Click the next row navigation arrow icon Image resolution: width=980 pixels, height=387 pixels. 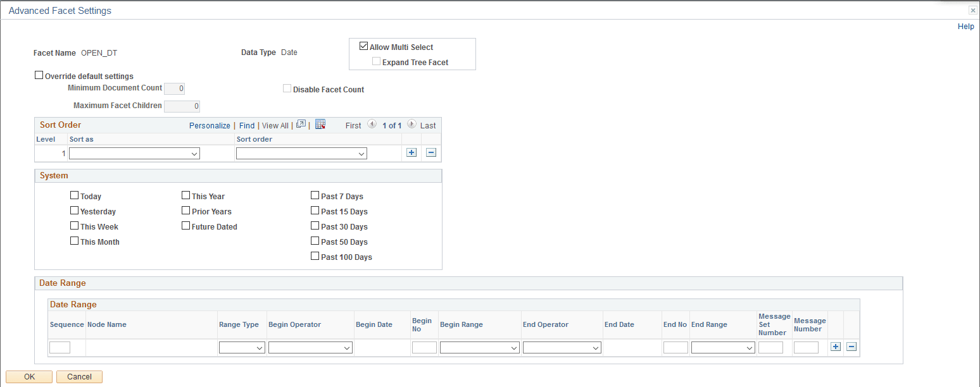coord(411,125)
